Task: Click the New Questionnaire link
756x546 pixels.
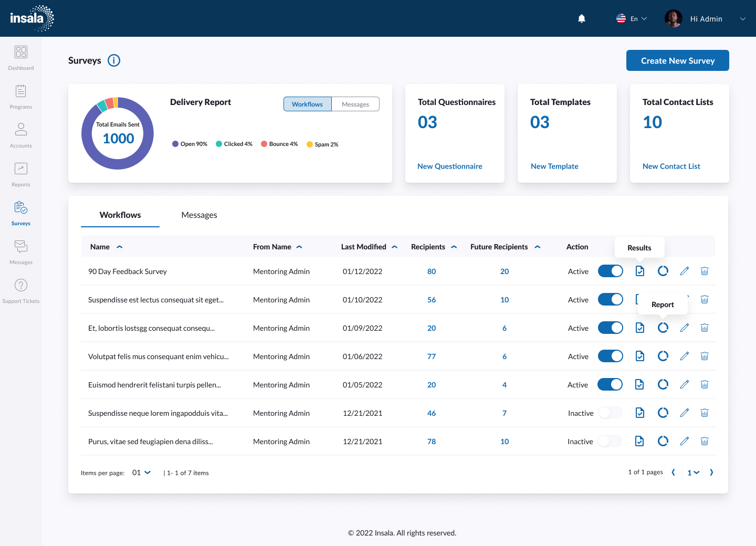Action: point(450,166)
